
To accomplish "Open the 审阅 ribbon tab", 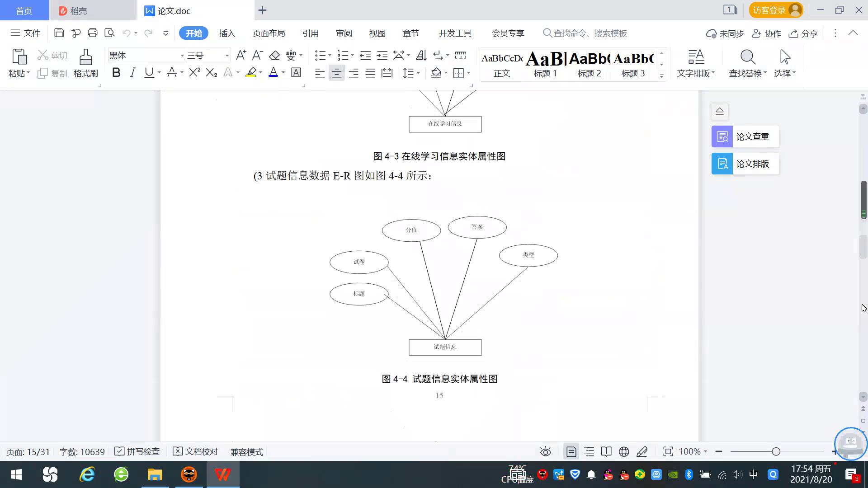I will [344, 33].
